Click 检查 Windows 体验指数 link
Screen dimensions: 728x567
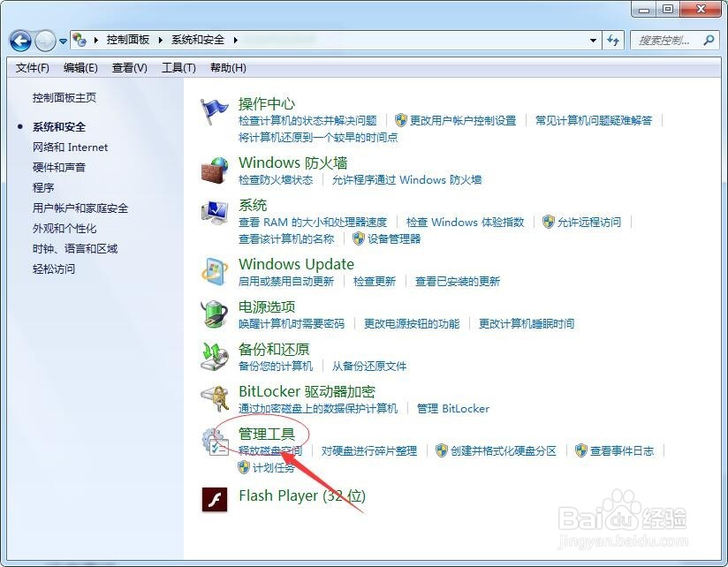(x=465, y=223)
